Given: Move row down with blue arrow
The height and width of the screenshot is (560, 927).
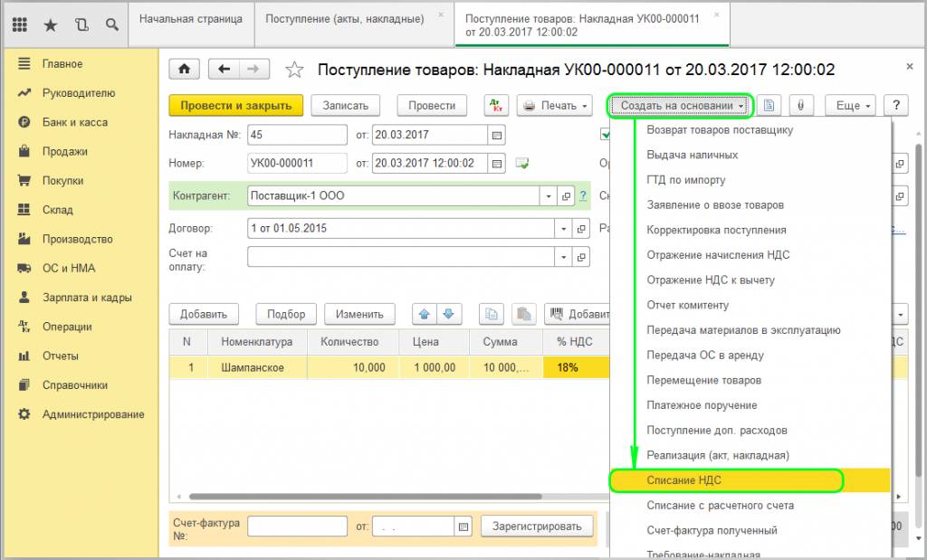Looking at the screenshot, I should [x=449, y=314].
